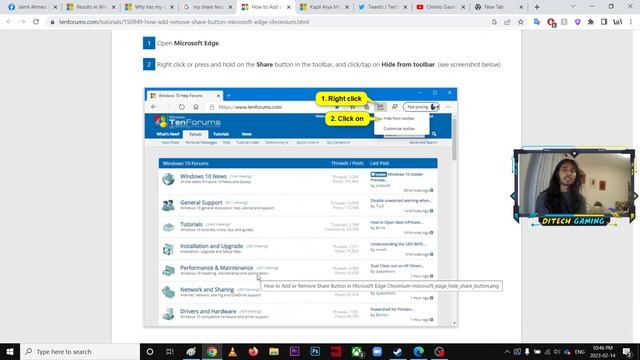Open the Chrome profile avatar
Image resolution: width=640 pixels, height=360 pixels.
pyautogui.click(x=617, y=22)
